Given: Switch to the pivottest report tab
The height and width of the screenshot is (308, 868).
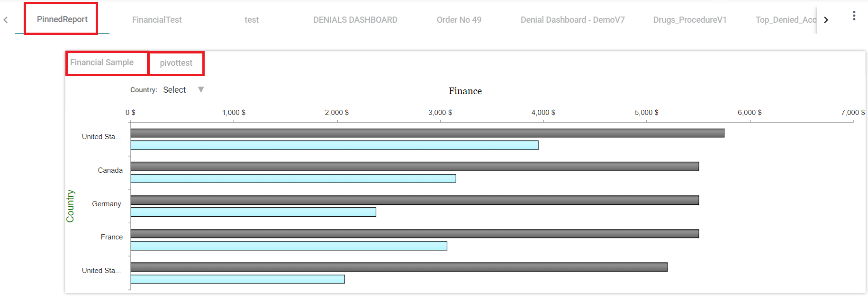Looking at the screenshot, I should 176,63.
